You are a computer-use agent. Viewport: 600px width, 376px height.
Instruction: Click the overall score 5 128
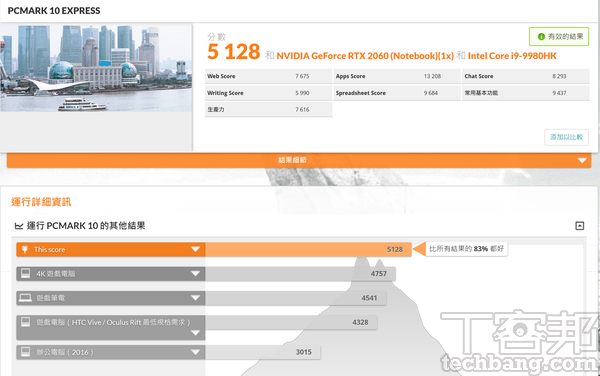[x=233, y=52]
